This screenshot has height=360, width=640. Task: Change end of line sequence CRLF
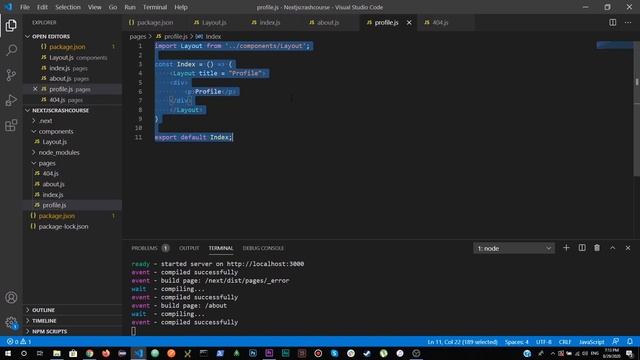tap(565, 342)
